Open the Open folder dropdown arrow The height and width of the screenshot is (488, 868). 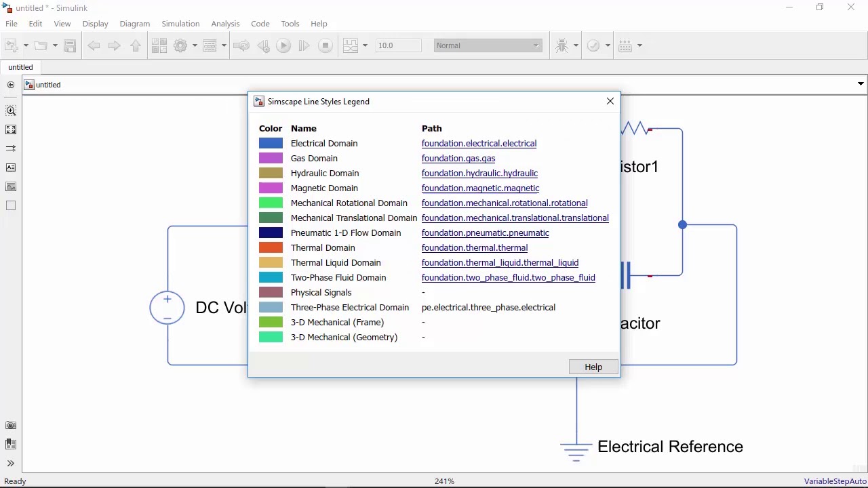coord(55,45)
